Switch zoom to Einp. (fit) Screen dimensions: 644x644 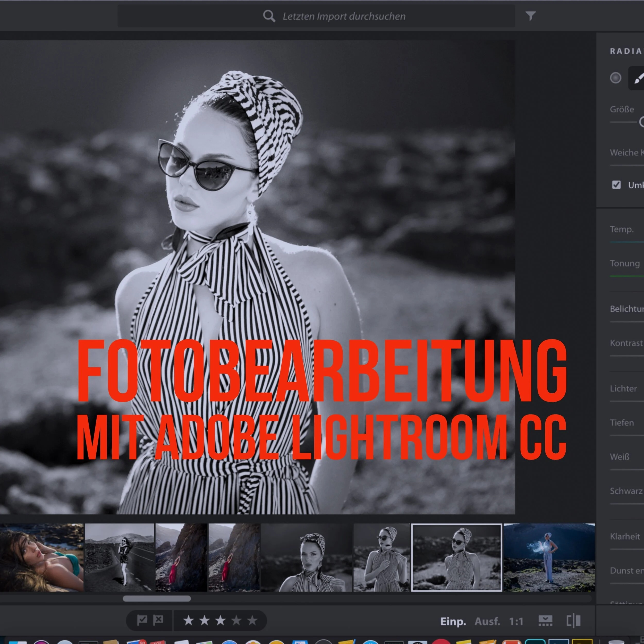pos(453,621)
